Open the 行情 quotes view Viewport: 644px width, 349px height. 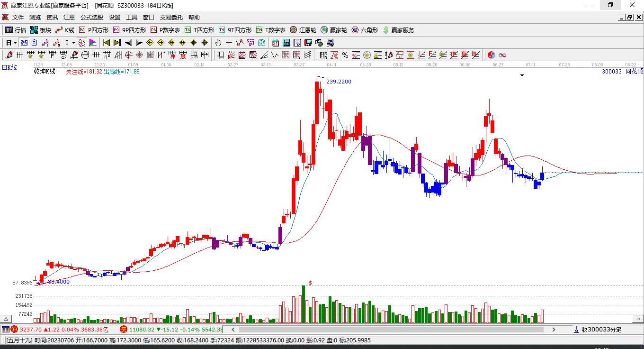point(16,30)
